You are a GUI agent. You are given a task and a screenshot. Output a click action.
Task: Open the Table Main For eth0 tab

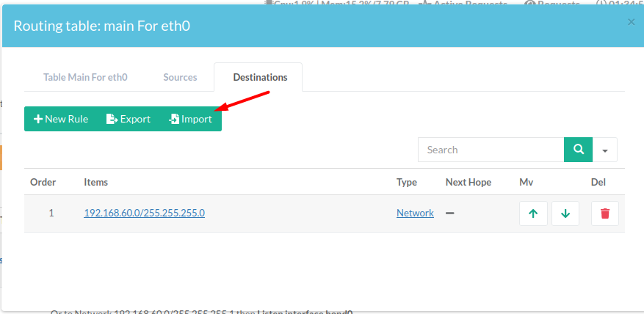tap(85, 77)
